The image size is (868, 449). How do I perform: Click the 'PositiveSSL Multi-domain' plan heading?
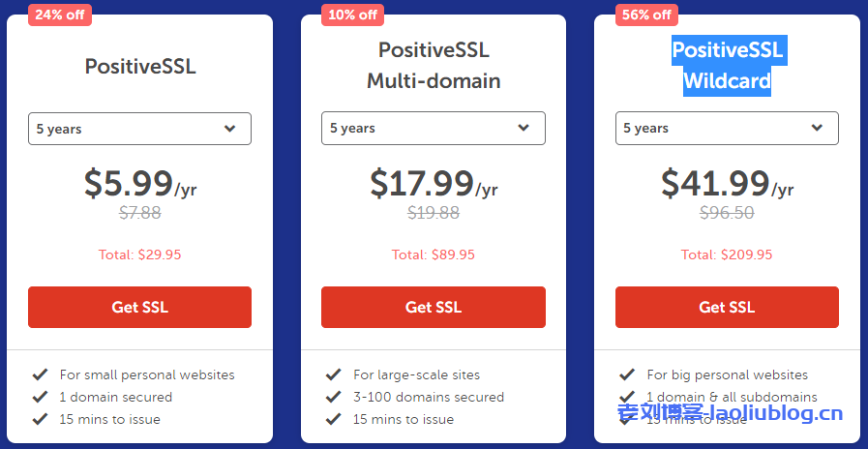click(434, 66)
